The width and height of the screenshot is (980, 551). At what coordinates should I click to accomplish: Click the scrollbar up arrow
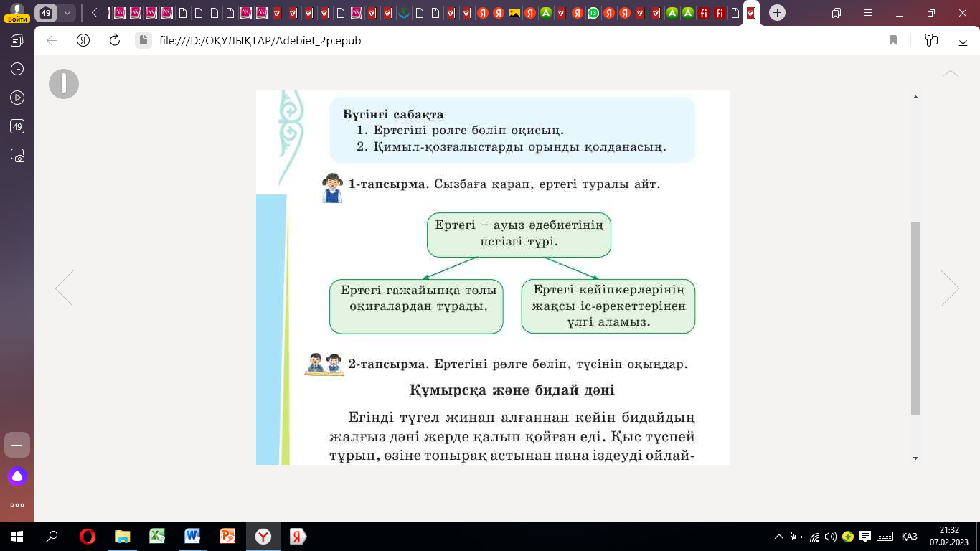tap(915, 96)
